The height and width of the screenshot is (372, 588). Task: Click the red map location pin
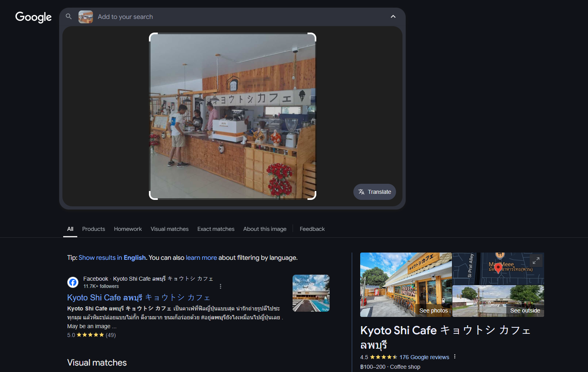coord(498,268)
